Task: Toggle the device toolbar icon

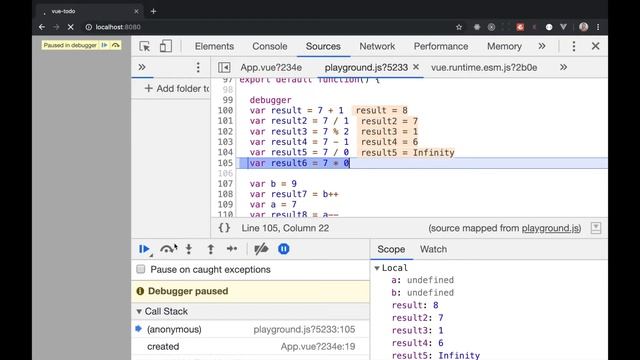Action: point(166,46)
